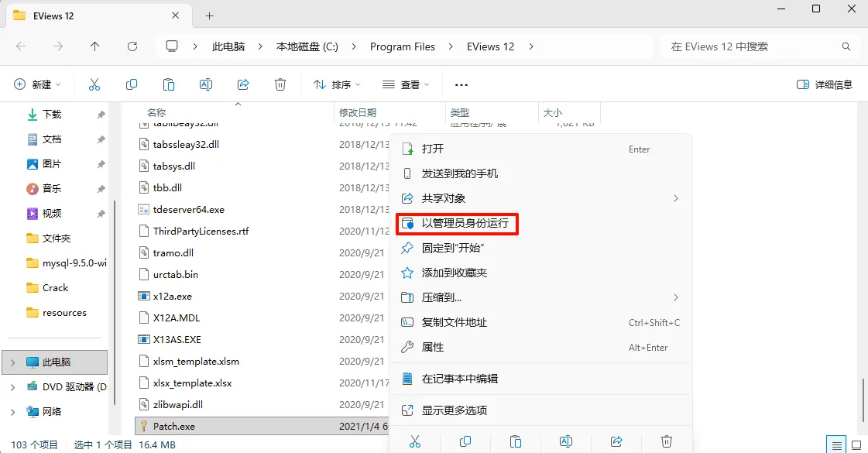This screenshot has width=868, height=453.
Task: Open the 压缩到... submenu
Action: tap(540, 297)
